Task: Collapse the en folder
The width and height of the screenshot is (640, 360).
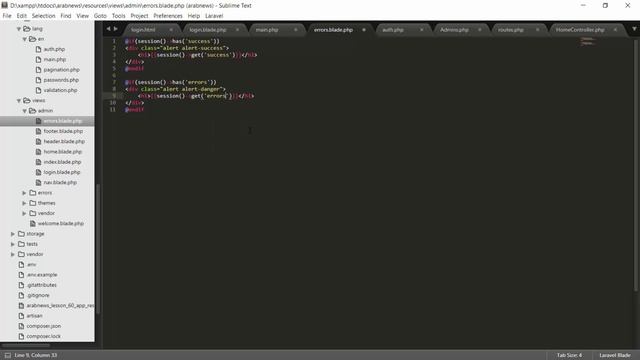Action: (x=24, y=39)
